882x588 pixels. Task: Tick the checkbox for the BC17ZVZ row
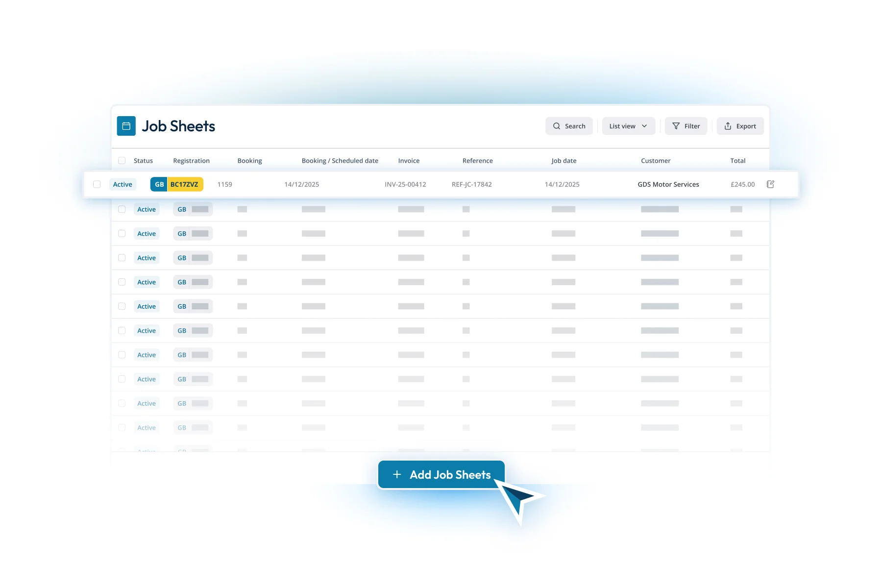(x=97, y=184)
